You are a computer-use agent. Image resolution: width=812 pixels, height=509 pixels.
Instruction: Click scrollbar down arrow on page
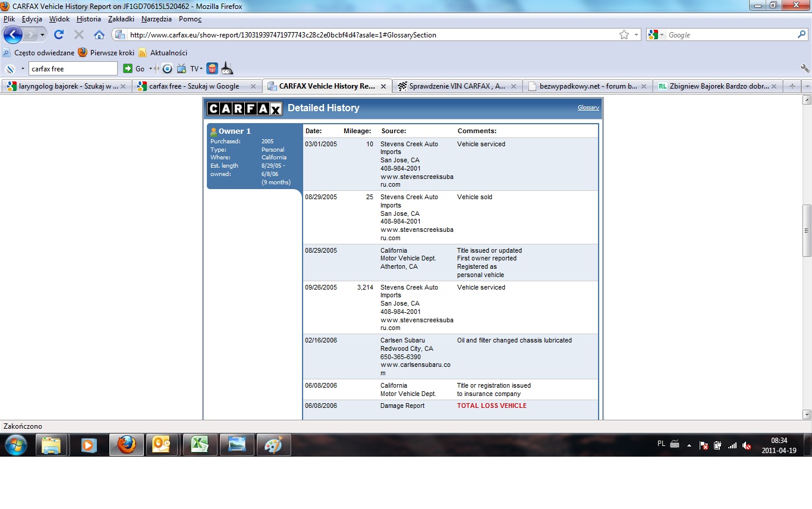click(x=807, y=414)
